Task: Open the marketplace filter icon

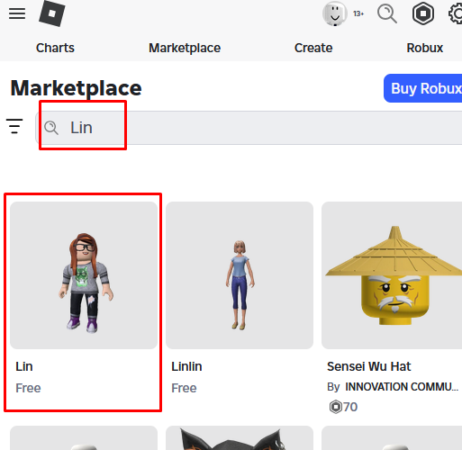Action: point(15,126)
